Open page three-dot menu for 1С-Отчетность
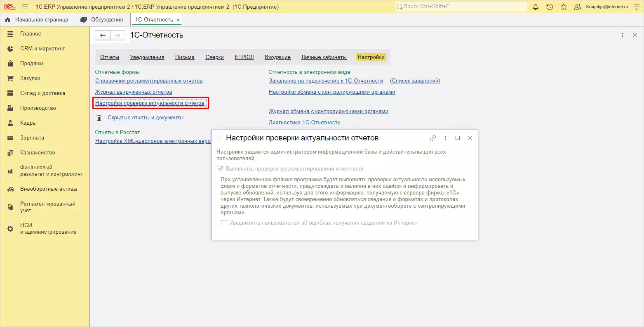The image size is (644, 327). [623, 36]
